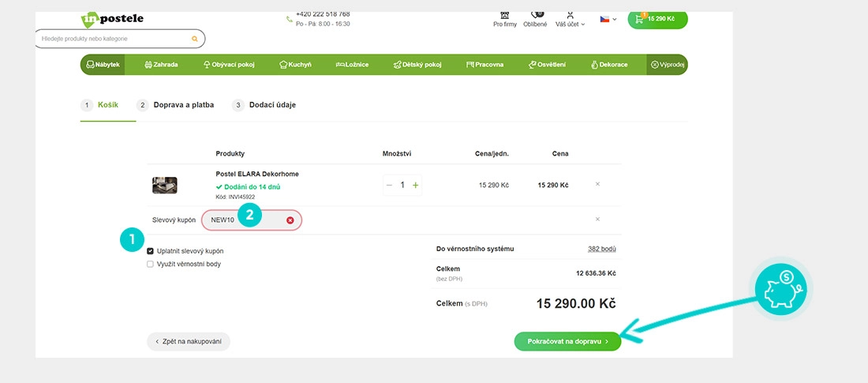The image size is (868, 383).
Task: Open Váš účet account menu
Action: click(x=571, y=19)
